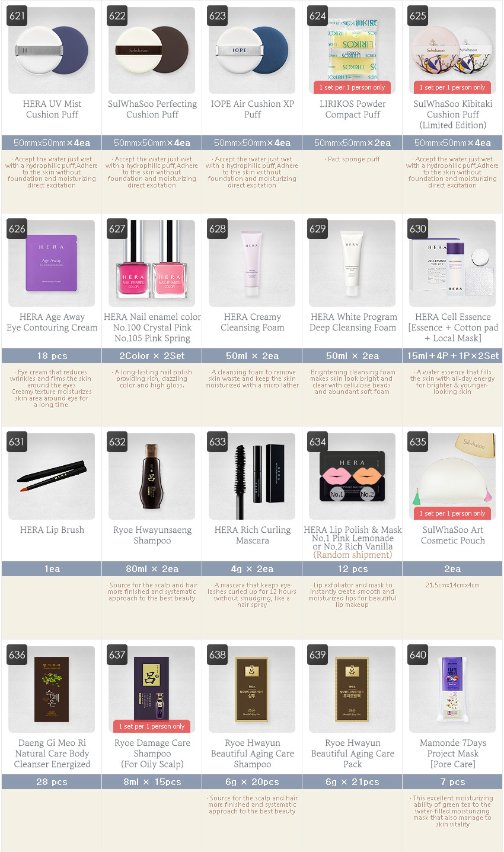The width and height of the screenshot is (504, 852).
Task: Click the HERA UV Mist Cushion Puff image
Action: 52,50
